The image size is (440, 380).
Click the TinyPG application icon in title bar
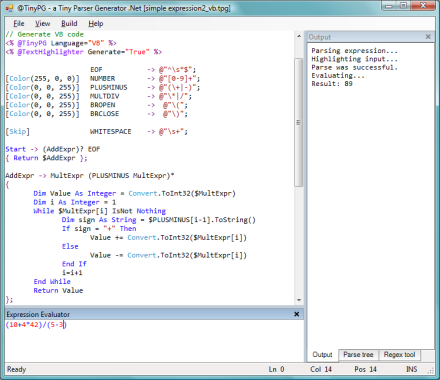10,8
